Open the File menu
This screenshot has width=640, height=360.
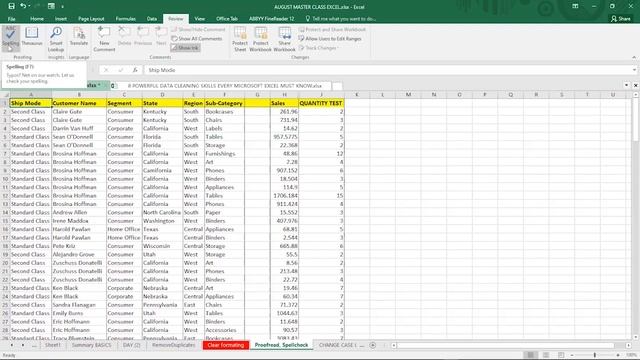click(x=11, y=19)
